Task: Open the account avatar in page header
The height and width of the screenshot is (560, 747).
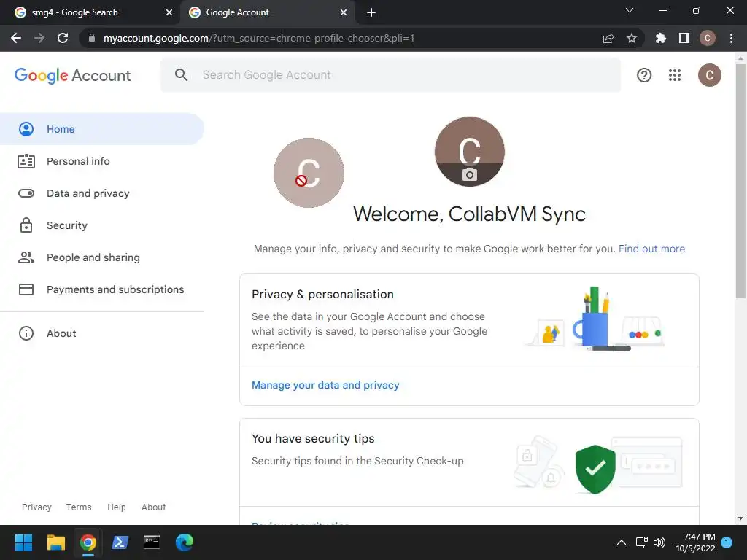Action: click(709, 75)
